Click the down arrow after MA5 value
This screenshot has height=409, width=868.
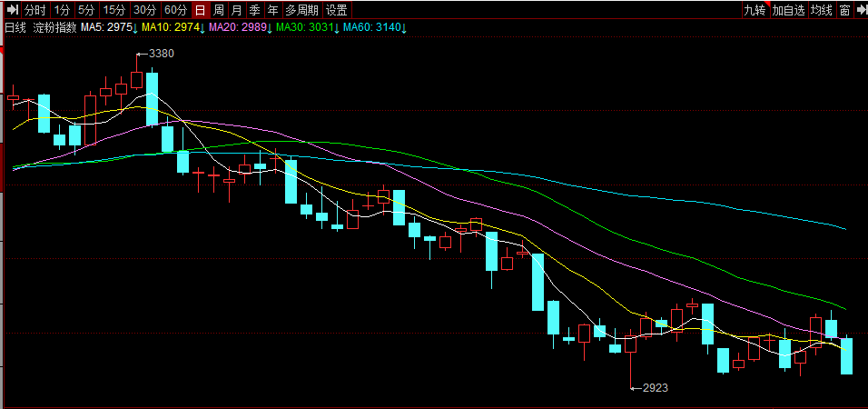[x=135, y=27]
